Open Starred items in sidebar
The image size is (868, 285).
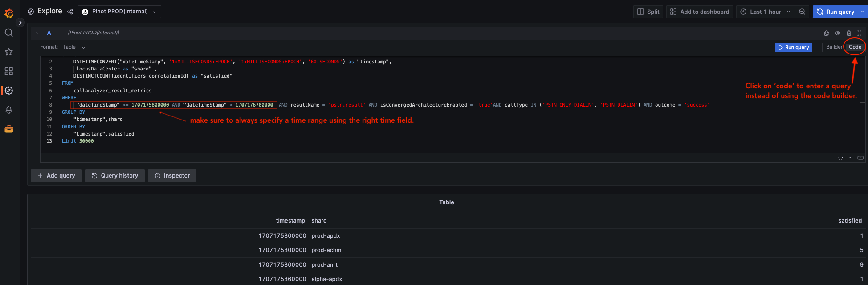click(x=9, y=52)
